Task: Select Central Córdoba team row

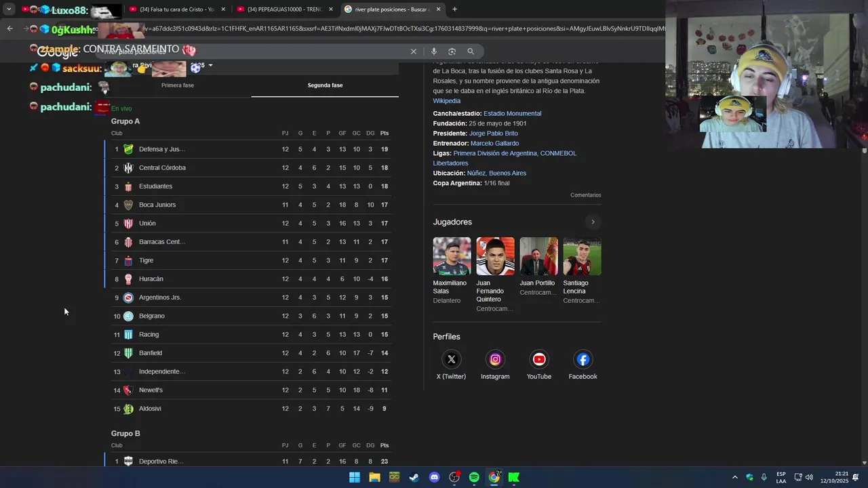Action: click(250, 168)
